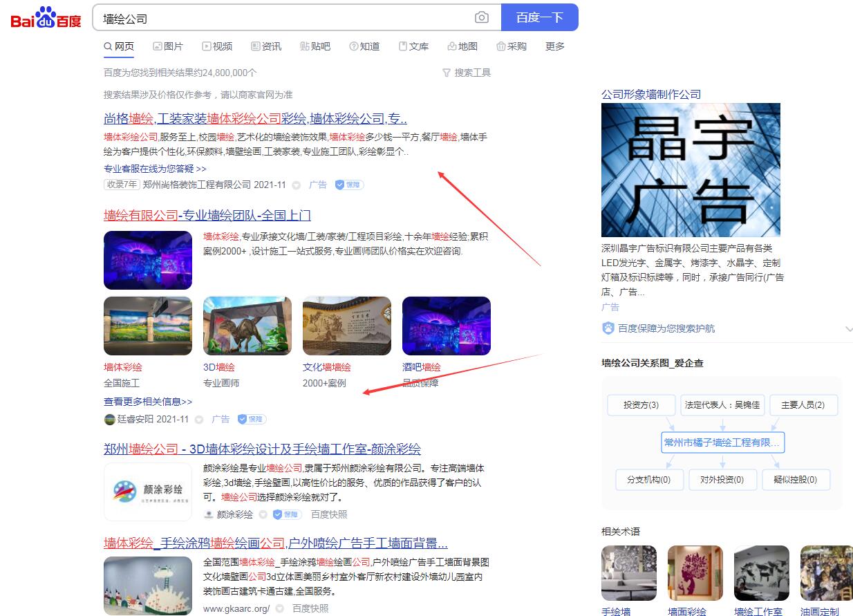Viewport: 853px width, 616px height.
Task: Click 法定代表人：吴镜佳 node in relation chart
Action: [x=722, y=405]
